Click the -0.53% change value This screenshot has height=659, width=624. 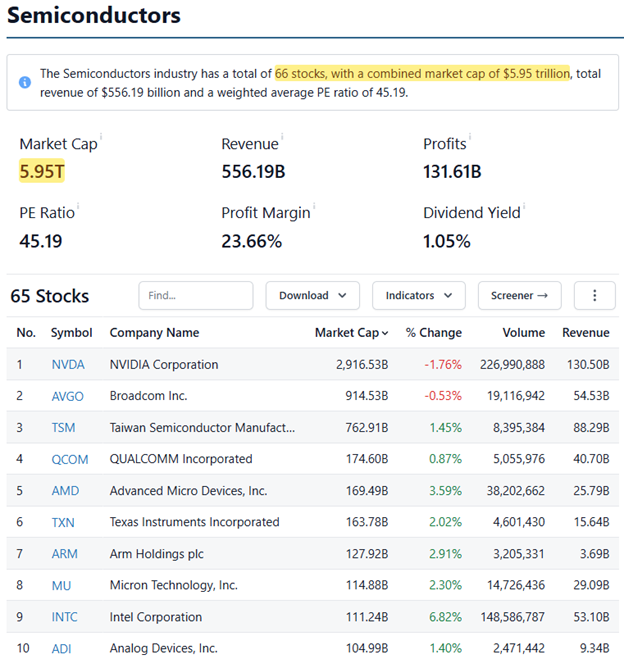point(443,396)
